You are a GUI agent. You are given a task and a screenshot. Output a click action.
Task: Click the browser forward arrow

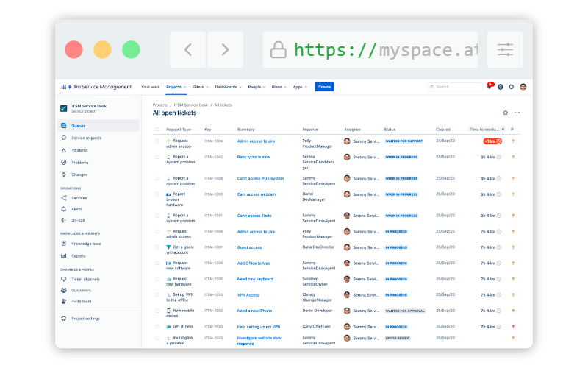click(x=225, y=49)
